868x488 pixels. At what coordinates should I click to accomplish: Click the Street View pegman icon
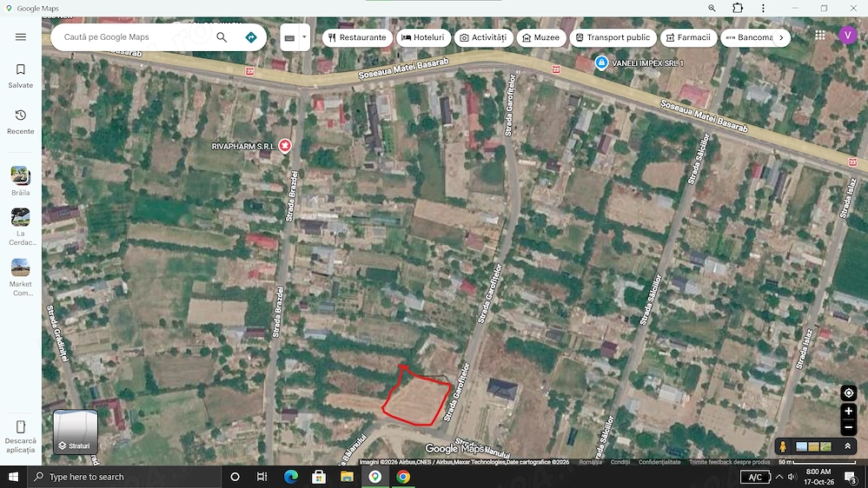tap(783, 446)
